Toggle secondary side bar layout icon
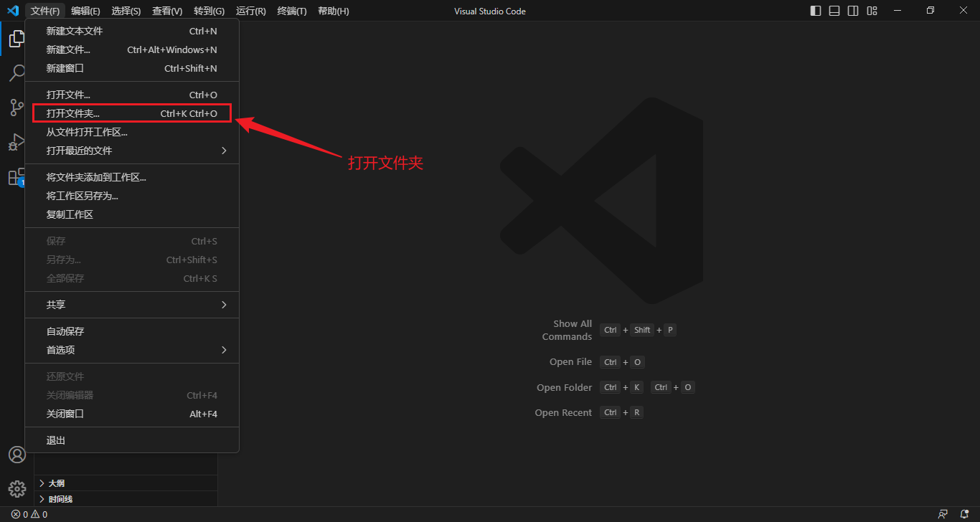This screenshot has height=522, width=980. click(x=853, y=11)
